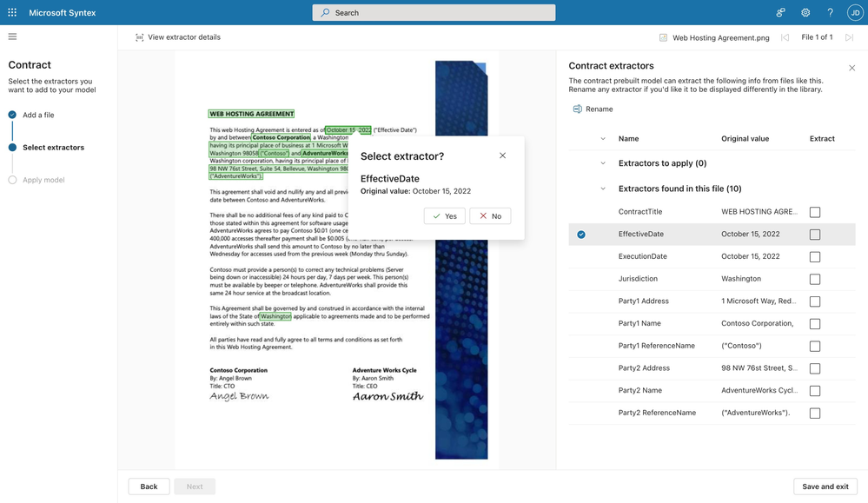Toggle the hamburger navigation menu
The image size is (868, 503).
12,36
